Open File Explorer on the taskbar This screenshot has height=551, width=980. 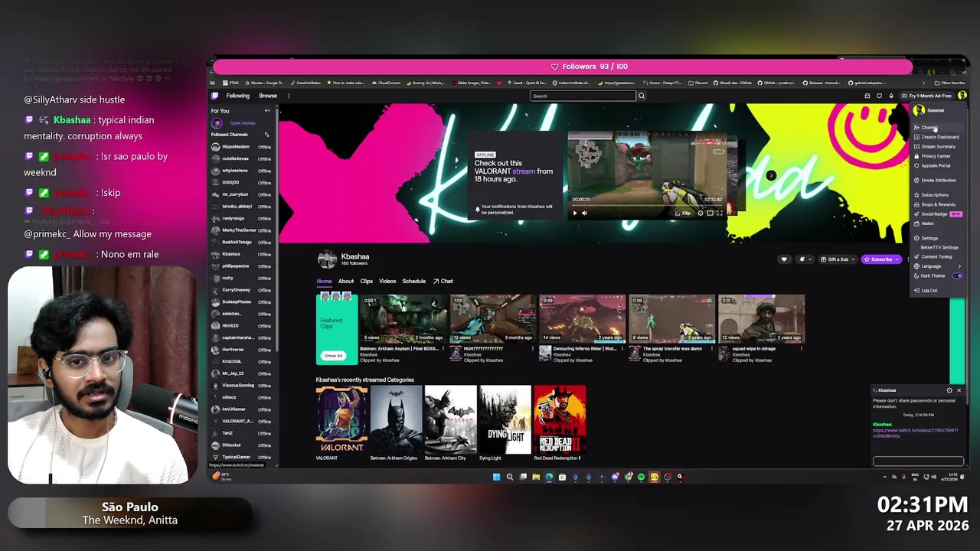coord(536,477)
